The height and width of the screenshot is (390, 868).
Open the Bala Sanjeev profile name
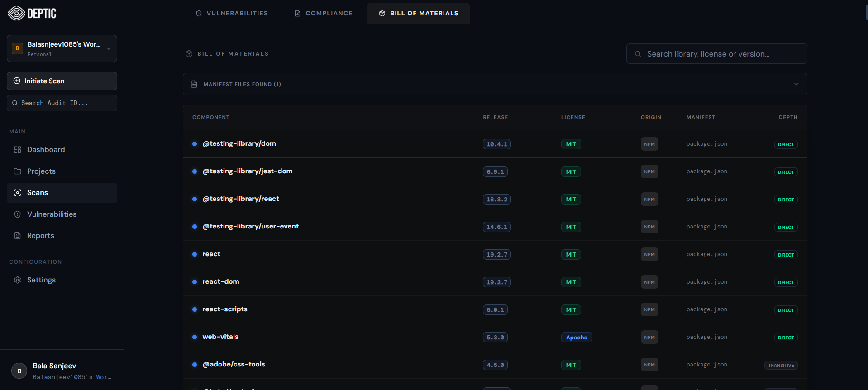pos(54,366)
